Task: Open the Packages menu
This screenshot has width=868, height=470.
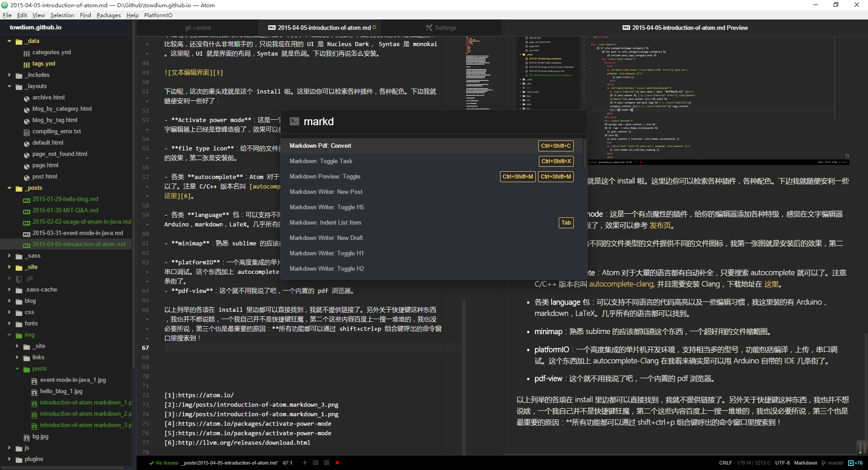Action: [x=108, y=15]
